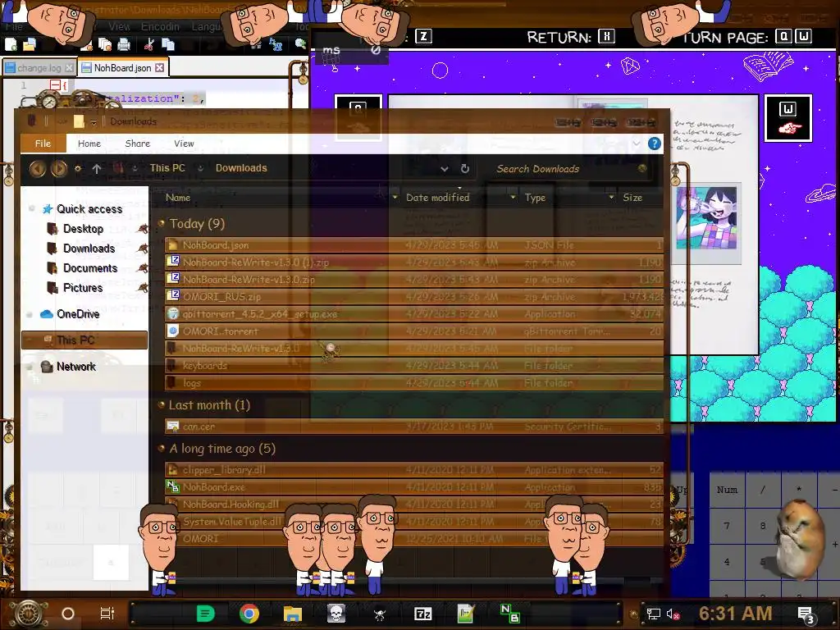Open Google Chrome from the taskbar
840x630 pixels.
click(249, 614)
